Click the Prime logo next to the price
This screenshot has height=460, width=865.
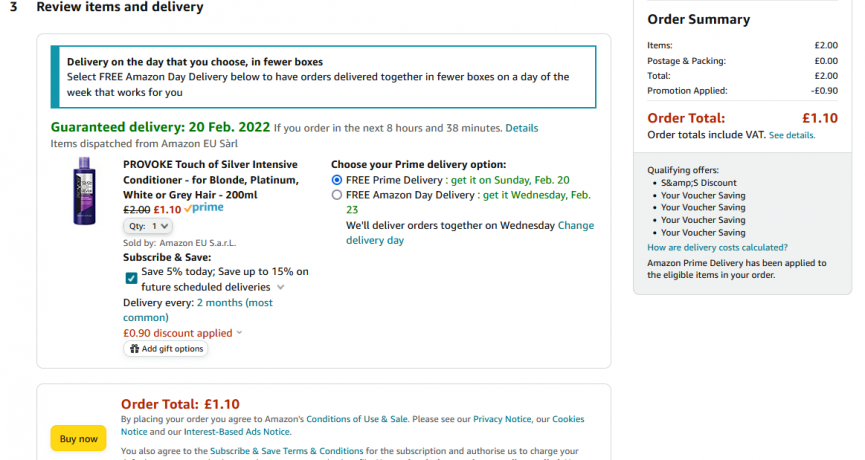coord(204,208)
